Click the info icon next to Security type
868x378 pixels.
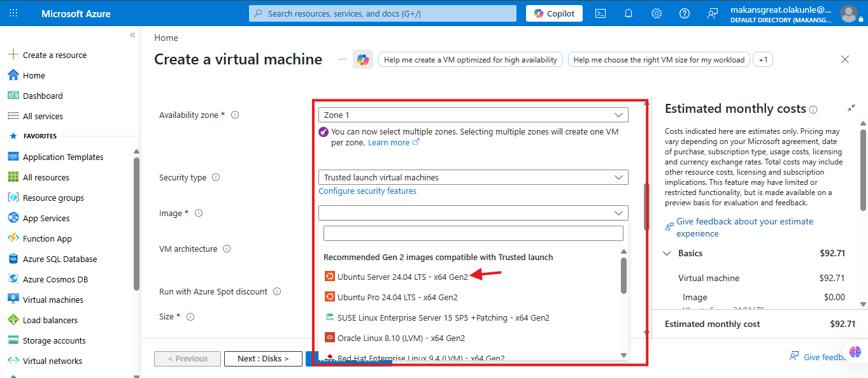click(x=216, y=177)
